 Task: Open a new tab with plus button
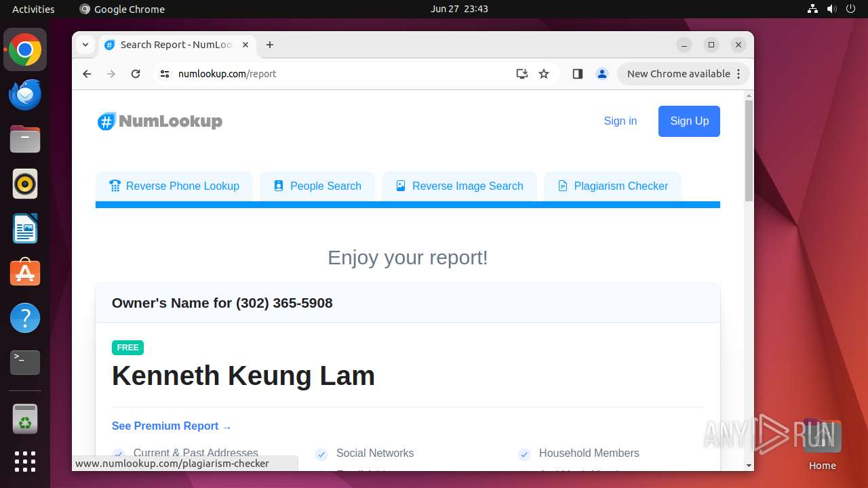[x=270, y=45]
